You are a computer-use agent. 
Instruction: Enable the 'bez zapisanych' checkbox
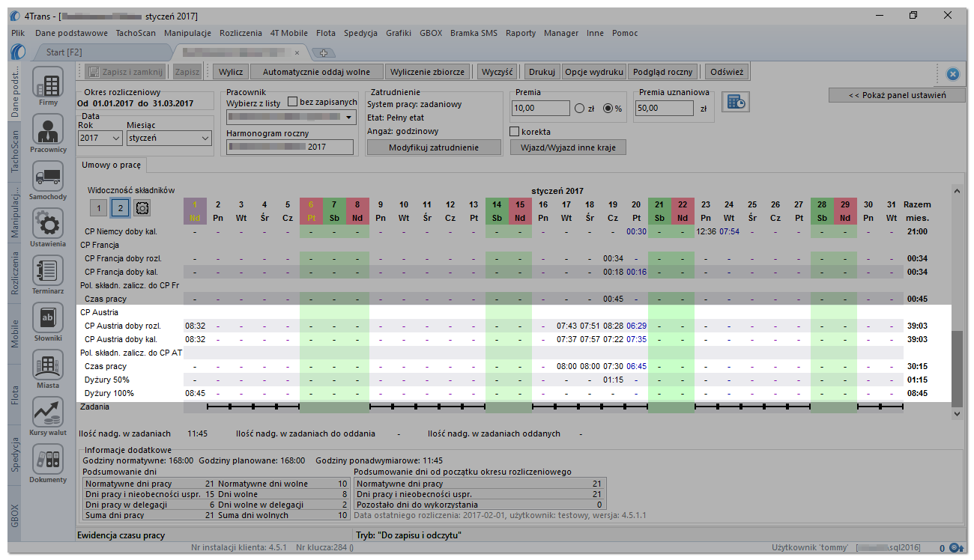click(x=292, y=102)
